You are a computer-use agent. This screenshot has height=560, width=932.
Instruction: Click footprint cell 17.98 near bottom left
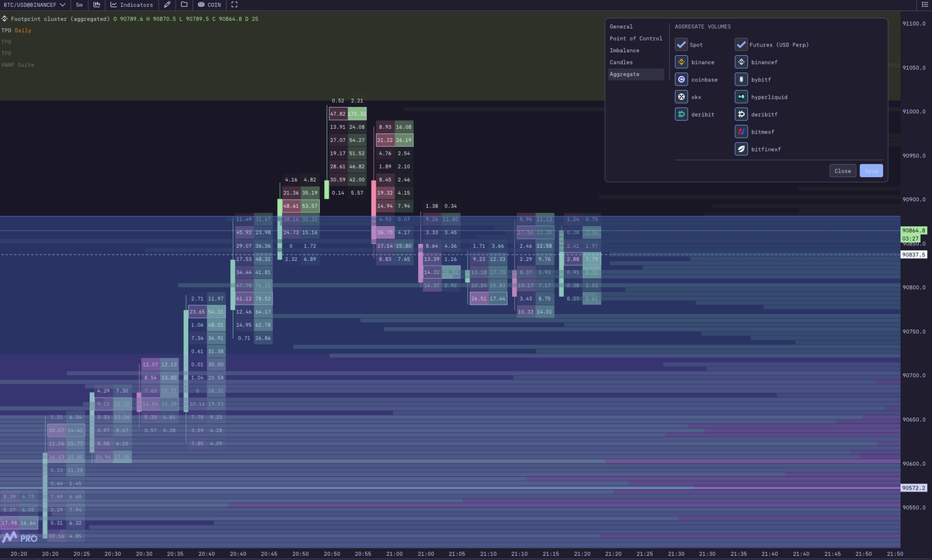click(9, 523)
